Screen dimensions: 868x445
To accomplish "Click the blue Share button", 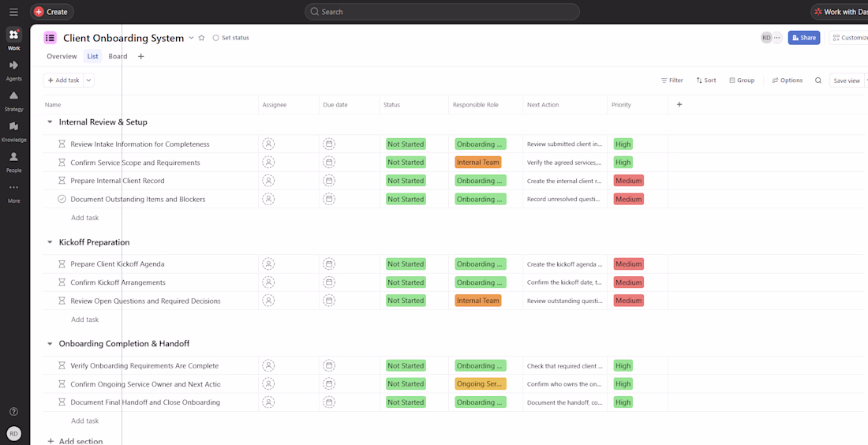I will pos(804,38).
